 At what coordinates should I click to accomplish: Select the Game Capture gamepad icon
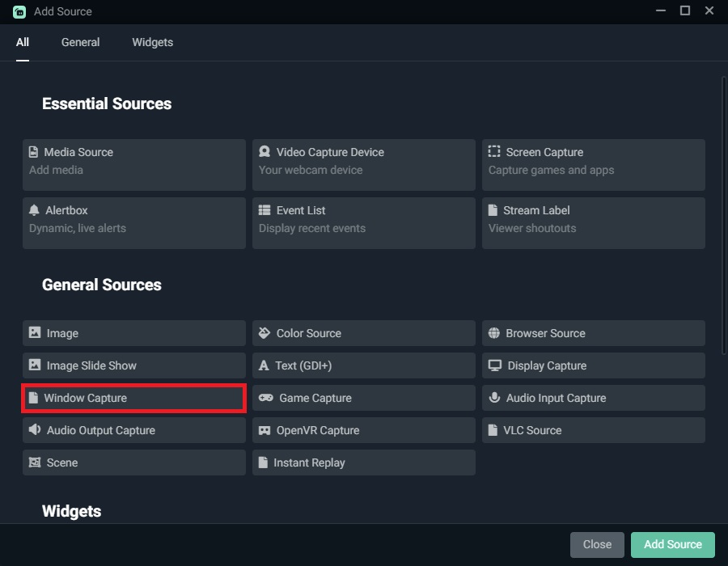265,398
